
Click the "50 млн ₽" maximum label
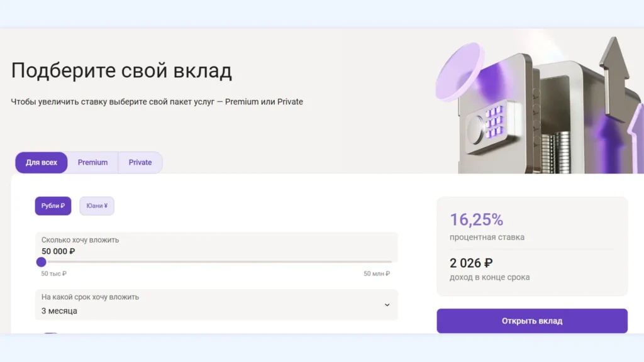(x=377, y=274)
